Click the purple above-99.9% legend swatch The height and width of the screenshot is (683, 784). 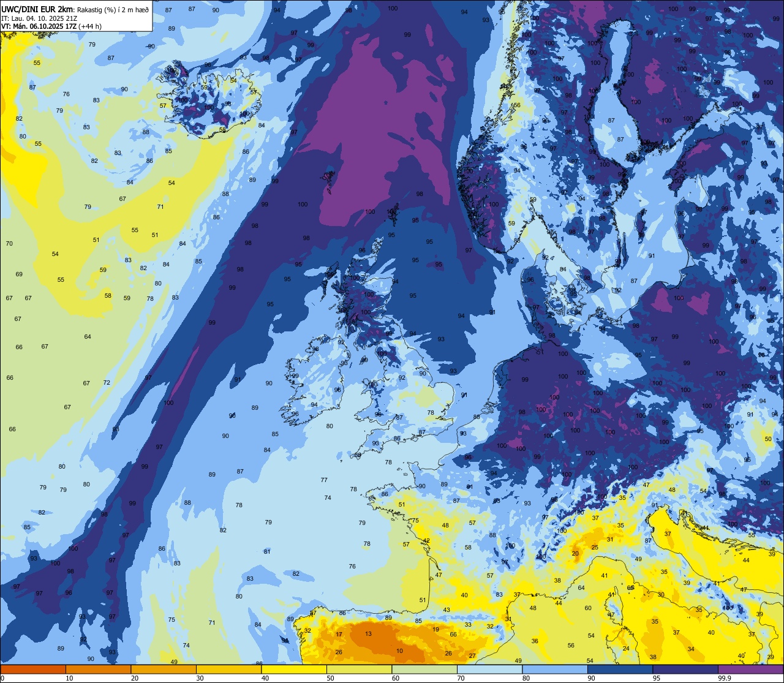[x=750, y=669]
